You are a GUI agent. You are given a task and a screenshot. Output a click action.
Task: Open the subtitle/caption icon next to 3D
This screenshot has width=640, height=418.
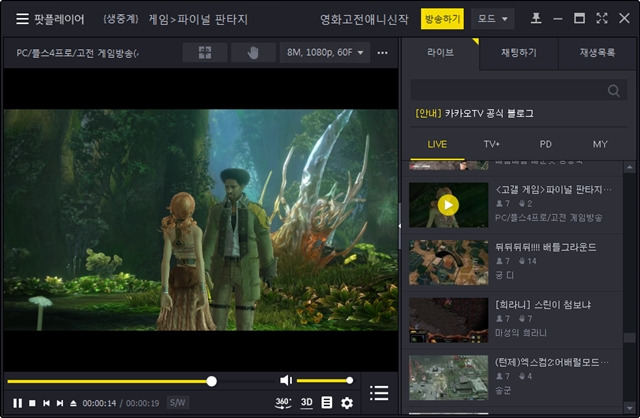(x=327, y=403)
